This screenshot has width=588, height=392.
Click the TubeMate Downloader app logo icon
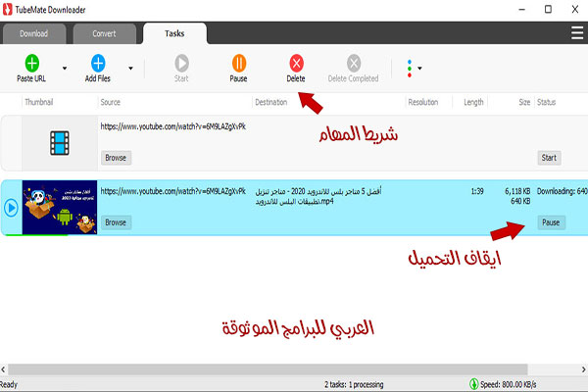[x=7, y=10]
